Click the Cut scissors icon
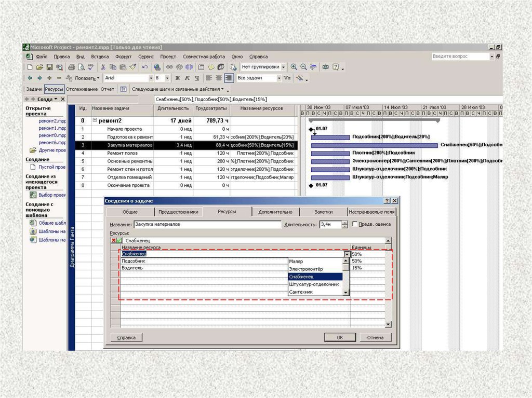The height and width of the screenshot is (398, 532). tap(103, 67)
